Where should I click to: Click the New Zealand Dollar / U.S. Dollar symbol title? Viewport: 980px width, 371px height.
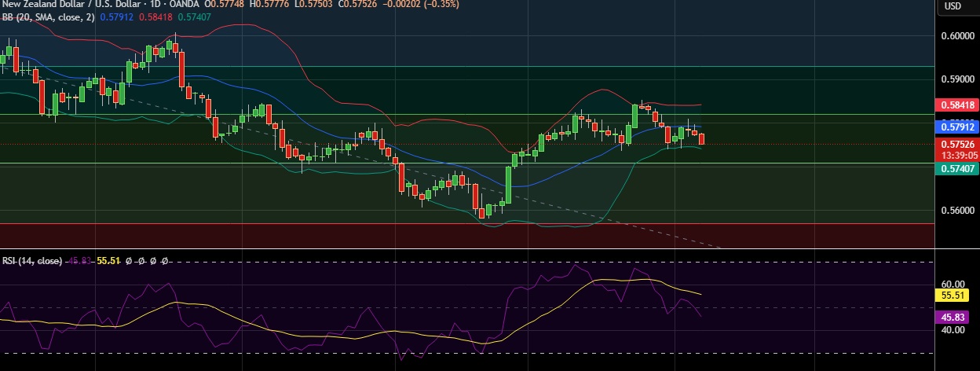pyautogui.click(x=73, y=4)
